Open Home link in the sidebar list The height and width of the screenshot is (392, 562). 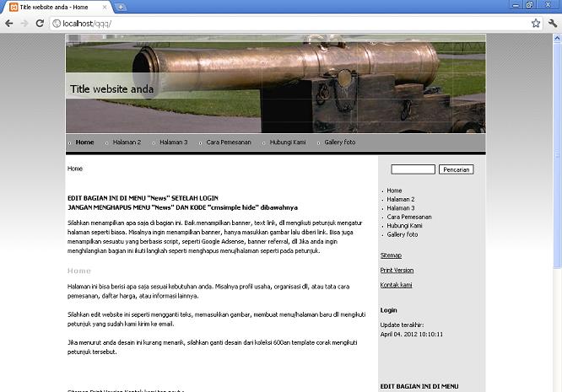coord(394,191)
